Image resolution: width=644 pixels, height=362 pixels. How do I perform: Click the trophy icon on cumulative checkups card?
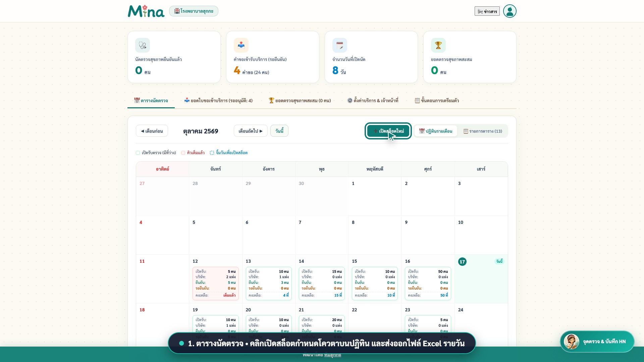pos(438,45)
